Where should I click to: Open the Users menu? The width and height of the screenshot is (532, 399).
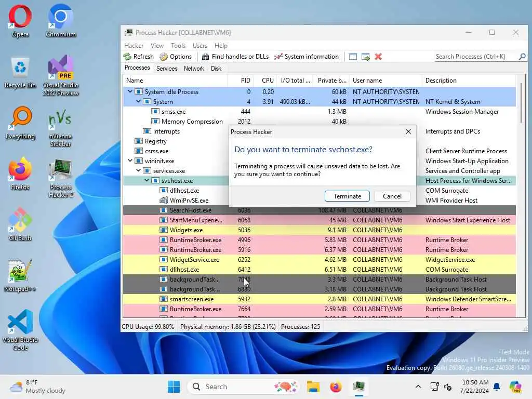pyautogui.click(x=200, y=46)
